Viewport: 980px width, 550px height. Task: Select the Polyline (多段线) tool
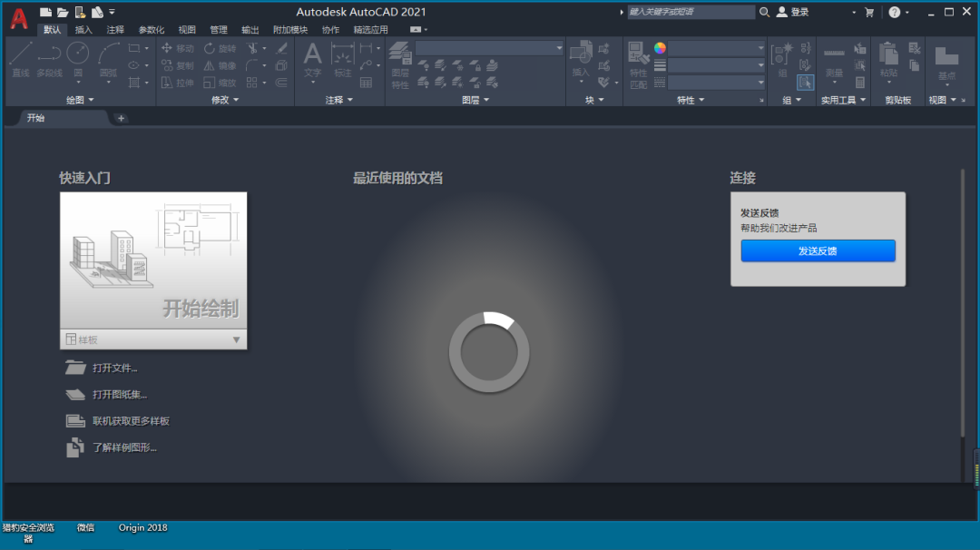[49, 61]
